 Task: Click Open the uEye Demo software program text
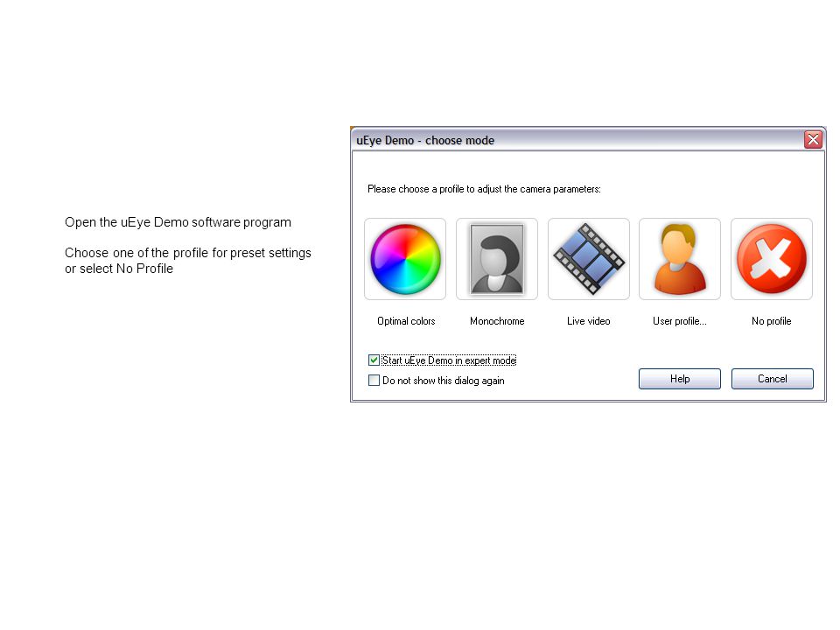pos(178,222)
